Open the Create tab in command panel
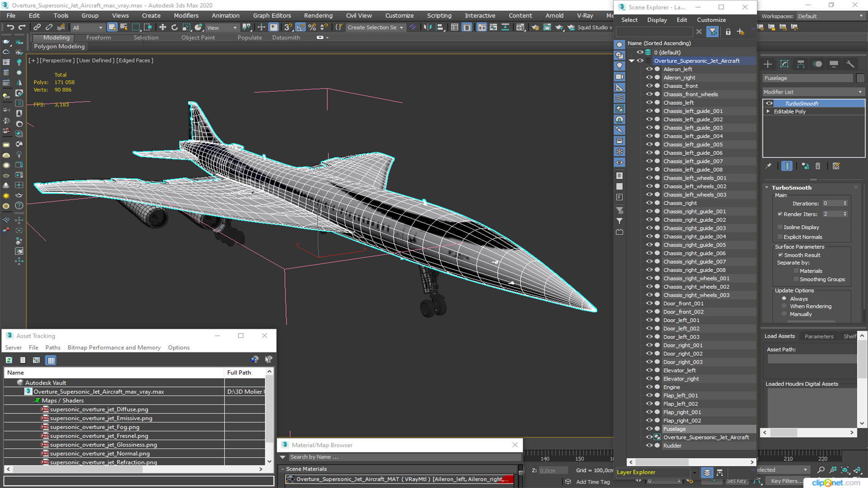 point(768,64)
